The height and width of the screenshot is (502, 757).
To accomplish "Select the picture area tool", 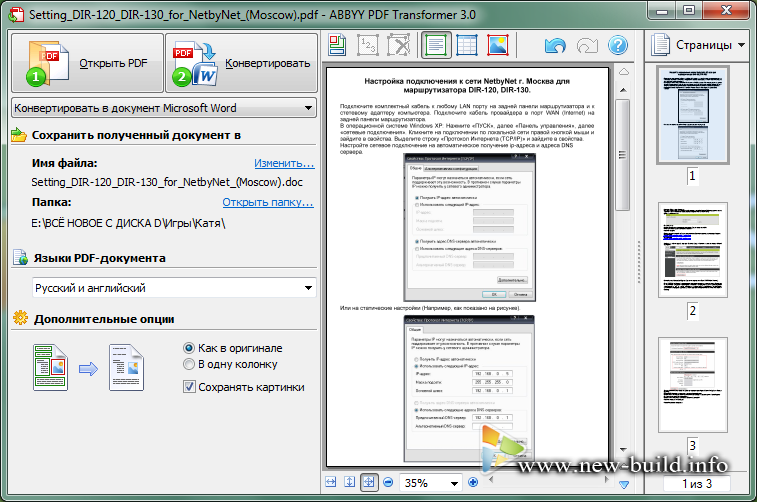I will [x=497, y=45].
